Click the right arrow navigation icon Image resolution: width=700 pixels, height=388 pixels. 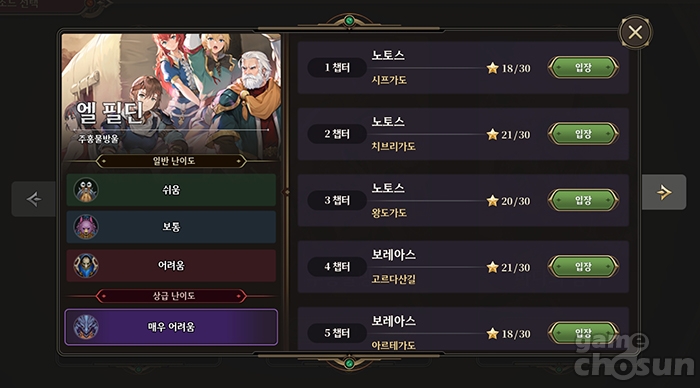pyautogui.click(x=664, y=192)
